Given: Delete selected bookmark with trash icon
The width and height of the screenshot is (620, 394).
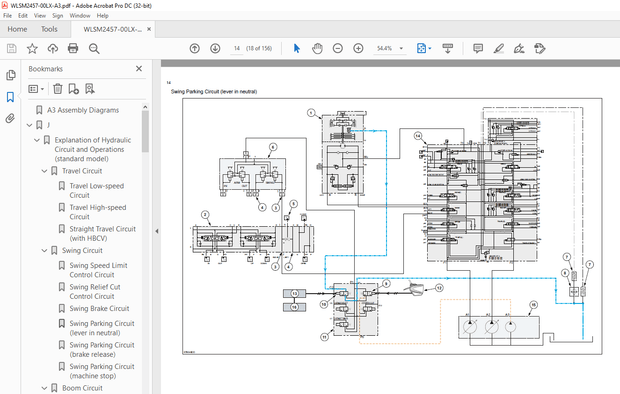Looking at the screenshot, I should point(58,89).
